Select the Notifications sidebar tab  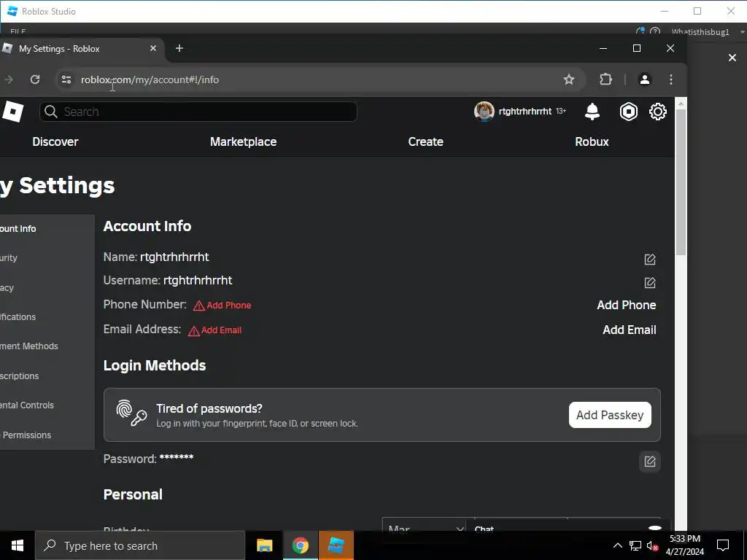click(47, 316)
